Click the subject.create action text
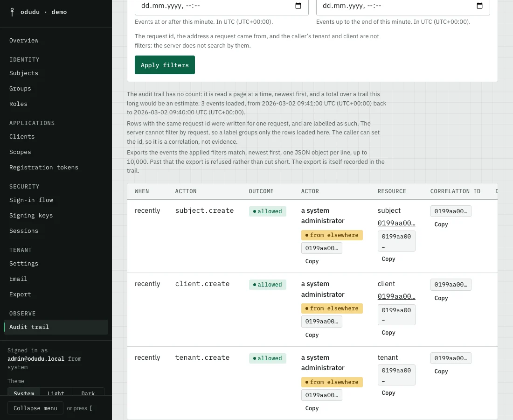 (x=204, y=210)
